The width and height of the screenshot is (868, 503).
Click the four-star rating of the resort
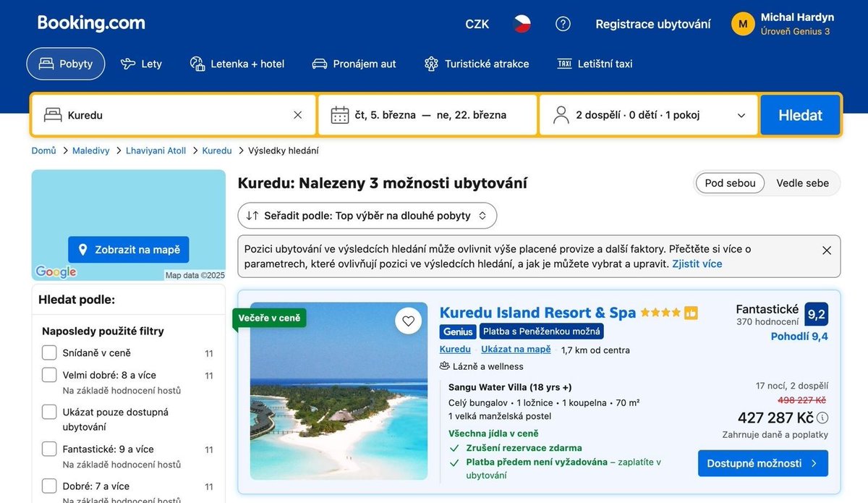tap(660, 313)
